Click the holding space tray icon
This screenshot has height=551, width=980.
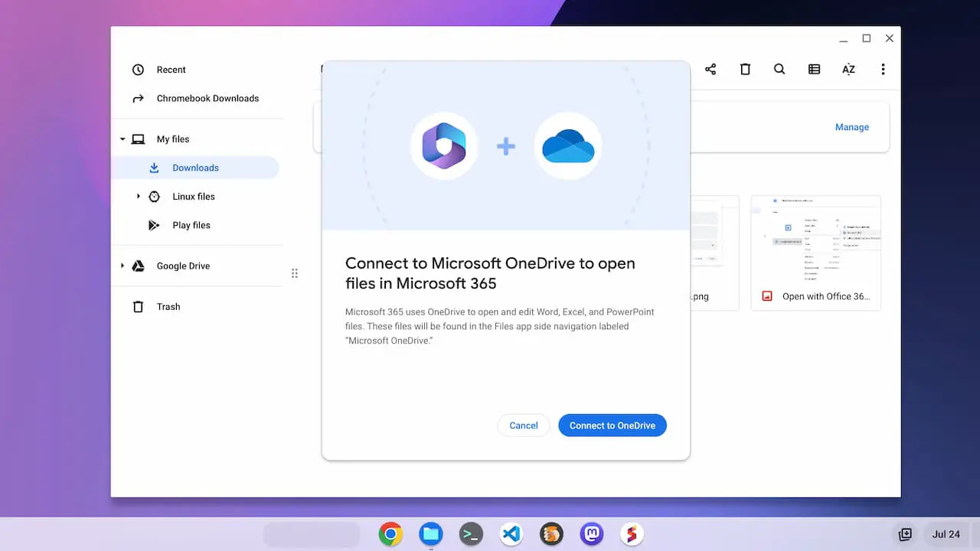[905, 534]
